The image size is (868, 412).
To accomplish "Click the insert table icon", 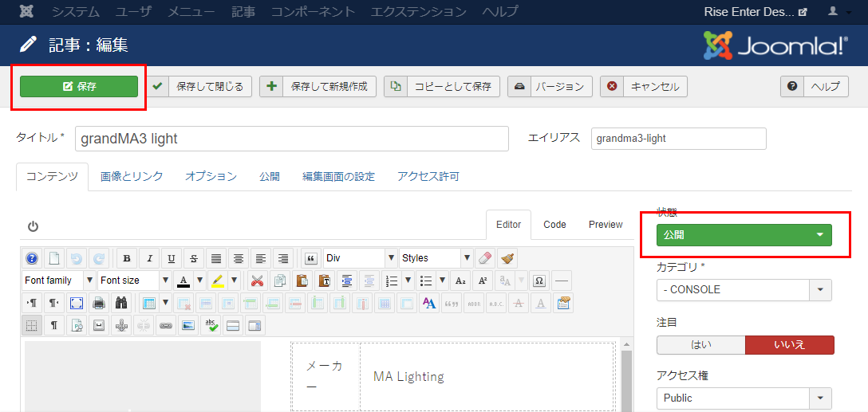I will click(149, 303).
